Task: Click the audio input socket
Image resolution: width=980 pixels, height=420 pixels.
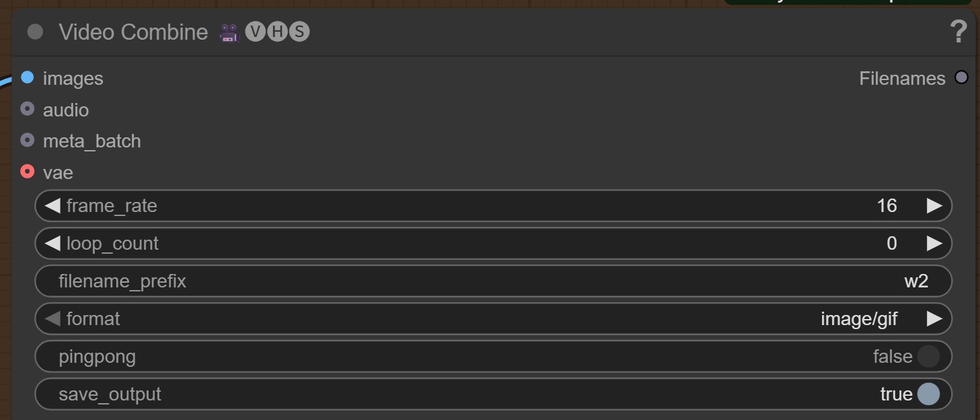Action: point(27,108)
